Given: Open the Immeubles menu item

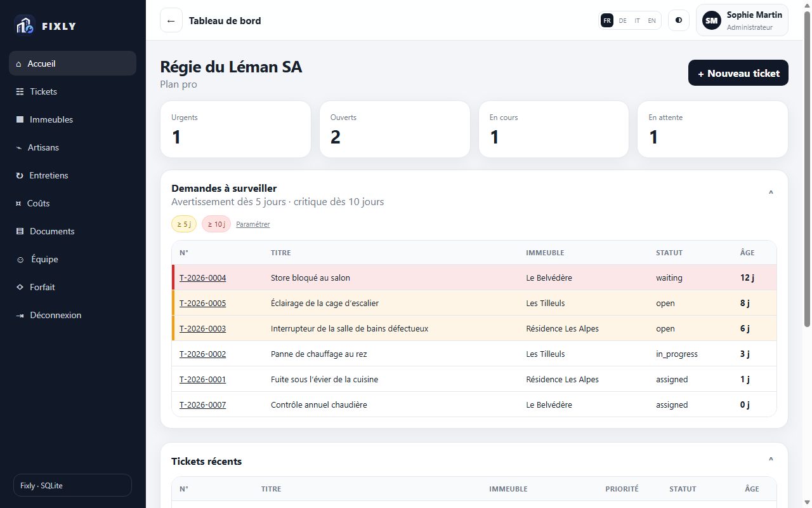Looking at the screenshot, I should click(x=72, y=119).
